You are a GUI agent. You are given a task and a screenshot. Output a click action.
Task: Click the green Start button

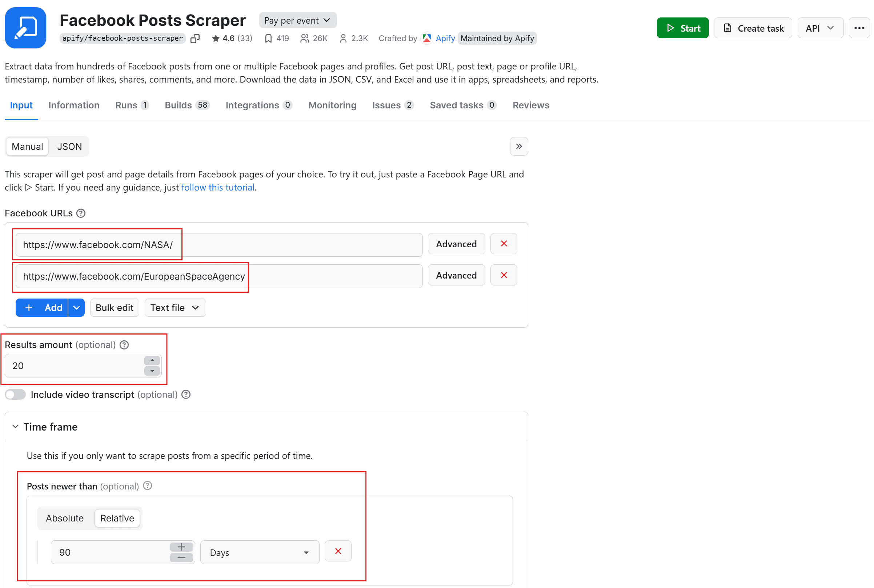tap(682, 28)
